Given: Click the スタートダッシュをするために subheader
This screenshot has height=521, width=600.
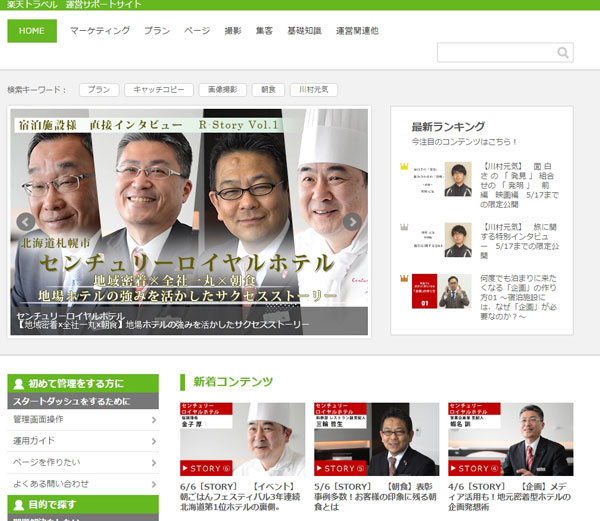Looking at the screenshot, I should tap(83, 401).
